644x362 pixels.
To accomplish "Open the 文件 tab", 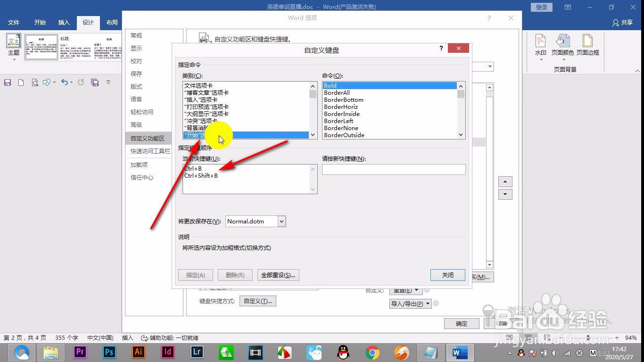I will [14, 23].
